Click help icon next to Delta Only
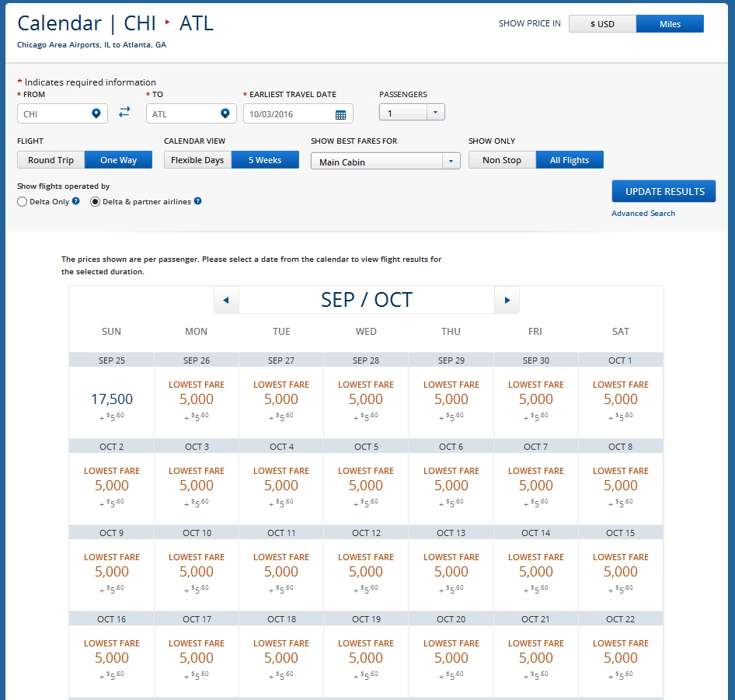The image size is (735, 700). tap(76, 201)
